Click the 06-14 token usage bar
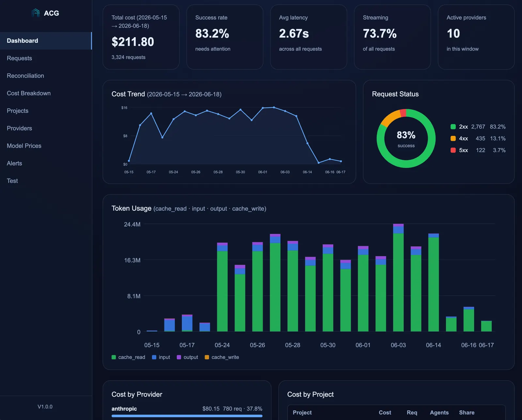The width and height of the screenshot is (522, 420). pyautogui.click(x=434, y=282)
